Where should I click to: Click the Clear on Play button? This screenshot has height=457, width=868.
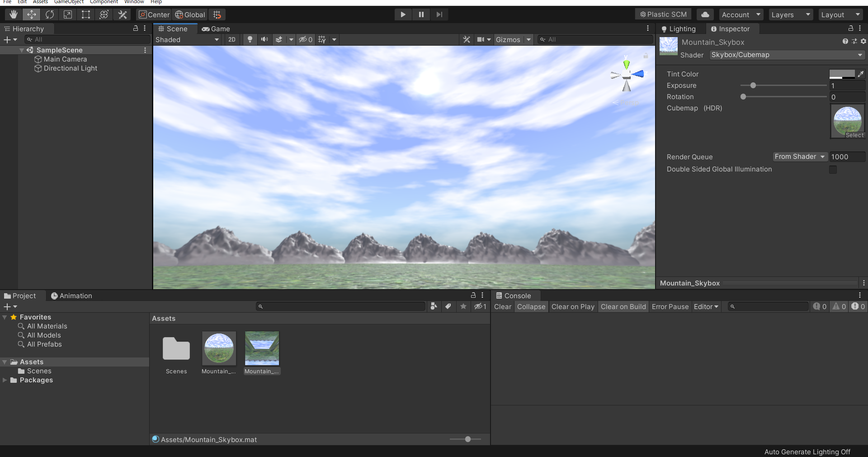click(573, 306)
